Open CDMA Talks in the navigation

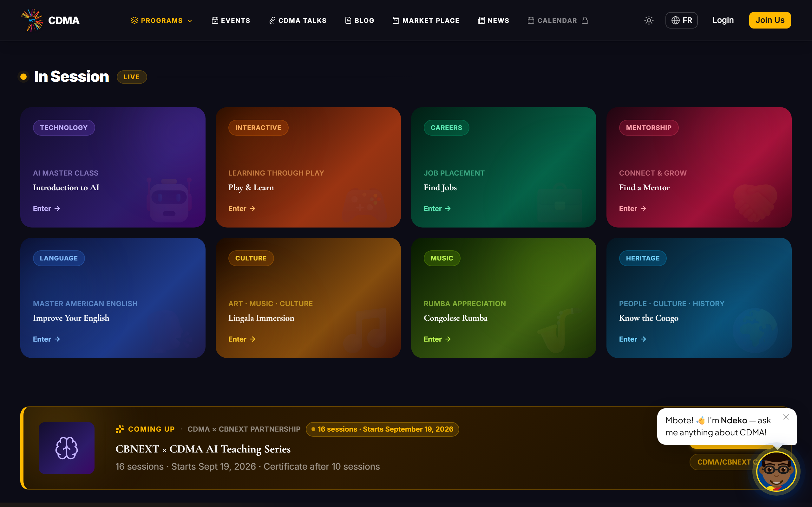pyautogui.click(x=297, y=21)
